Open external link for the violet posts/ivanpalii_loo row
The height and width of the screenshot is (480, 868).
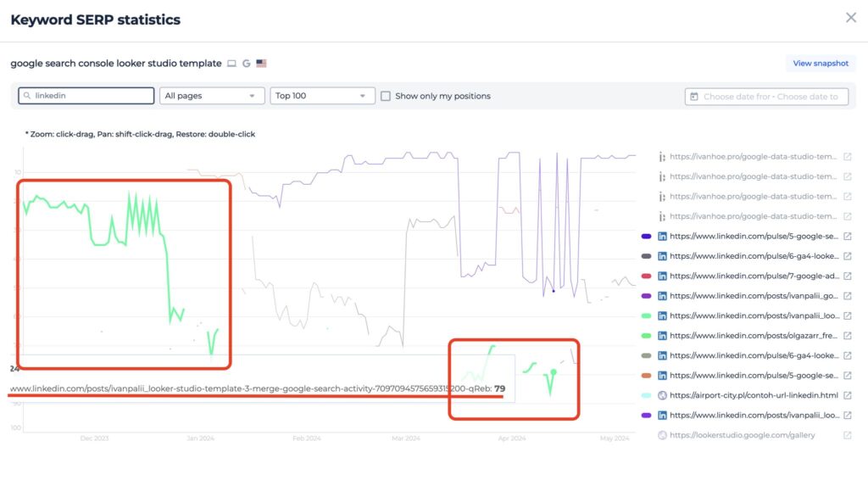point(847,416)
